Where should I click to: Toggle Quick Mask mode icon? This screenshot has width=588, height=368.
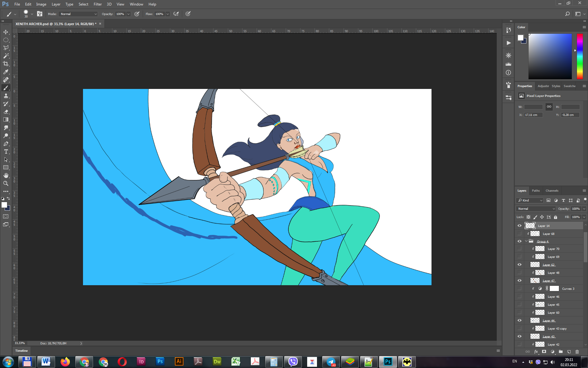click(6, 217)
